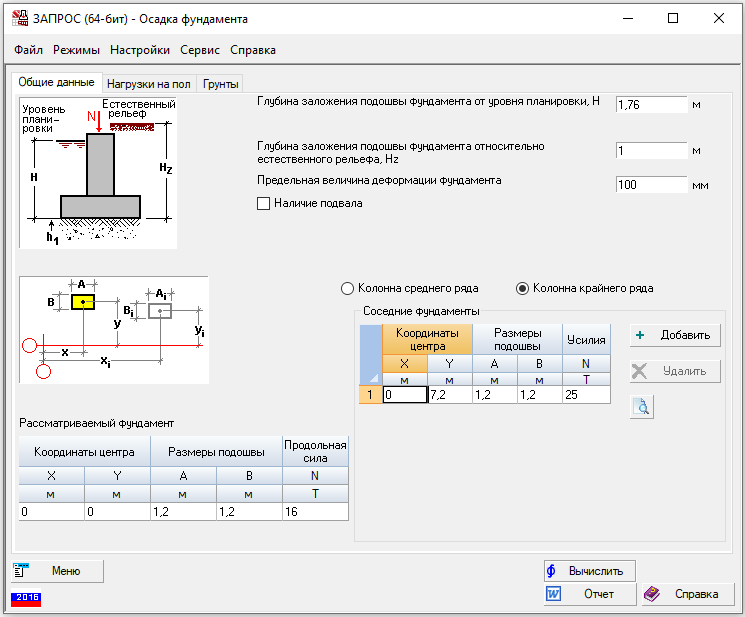The image size is (745, 617).
Task: Click the Меню button
Action: pos(58,571)
